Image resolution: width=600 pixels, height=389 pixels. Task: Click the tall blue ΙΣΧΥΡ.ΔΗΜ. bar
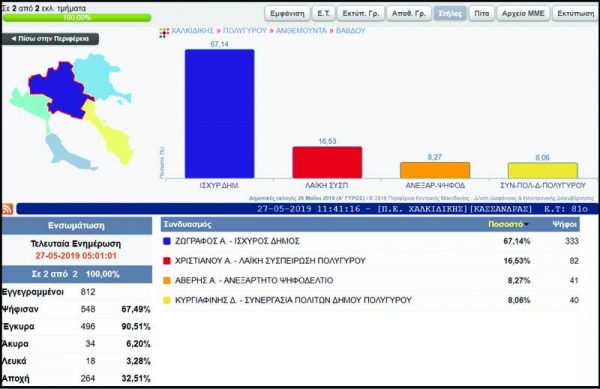coord(220,114)
